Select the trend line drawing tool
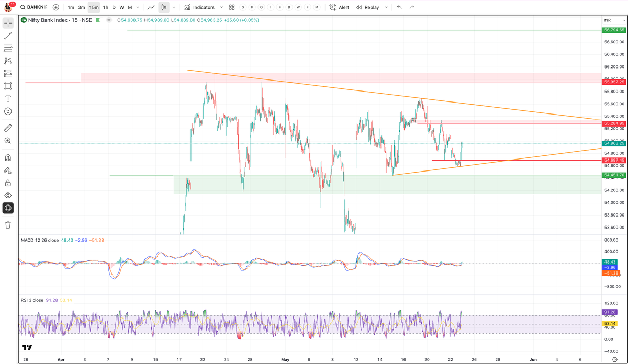This screenshot has height=364, width=628. [8, 36]
